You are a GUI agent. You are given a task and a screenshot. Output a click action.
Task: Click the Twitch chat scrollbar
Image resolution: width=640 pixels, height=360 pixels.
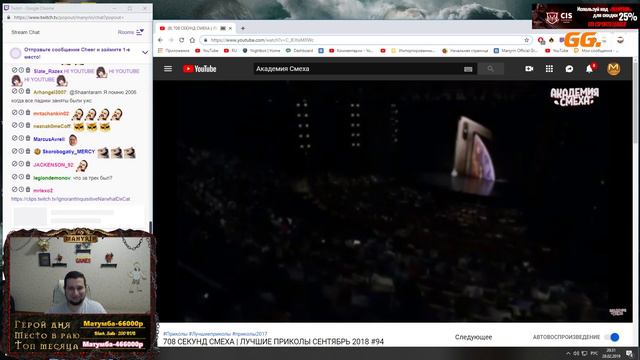click(x=150, y=227)
